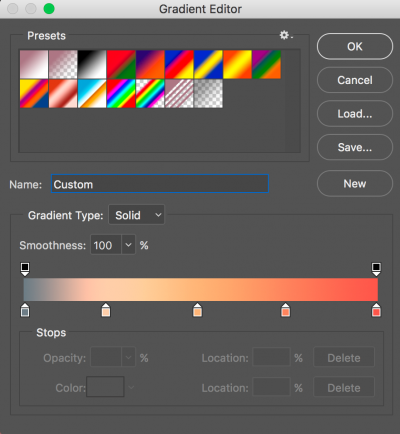Select the left opacity stop
Image resolution: width=400 pixels, height=434 pixels.
click(25, 269)
